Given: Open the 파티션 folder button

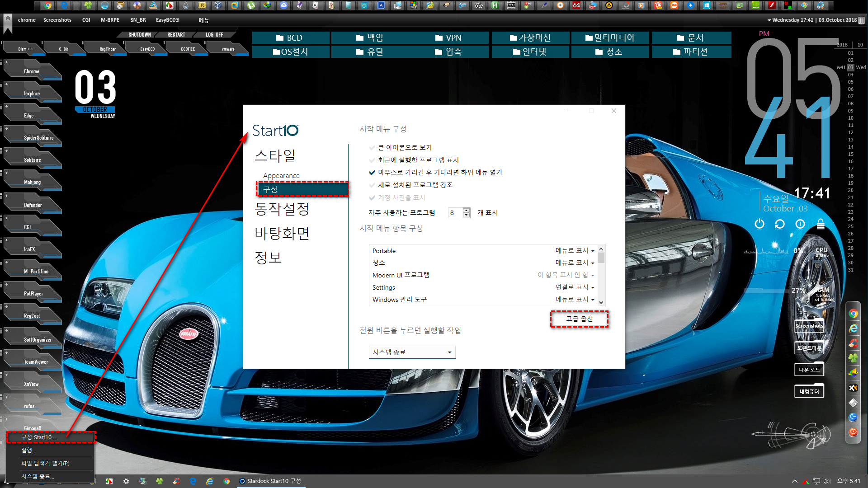Looking at the screenshot, I should [691, 52].
